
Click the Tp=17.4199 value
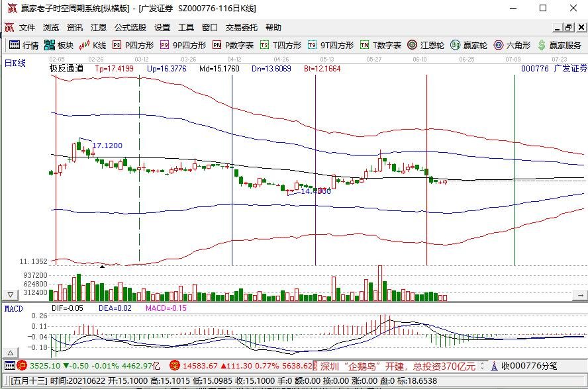114,69
